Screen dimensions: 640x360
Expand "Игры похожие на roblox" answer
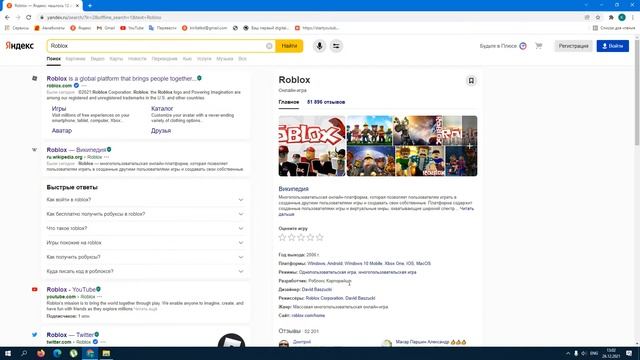point(145,242)
